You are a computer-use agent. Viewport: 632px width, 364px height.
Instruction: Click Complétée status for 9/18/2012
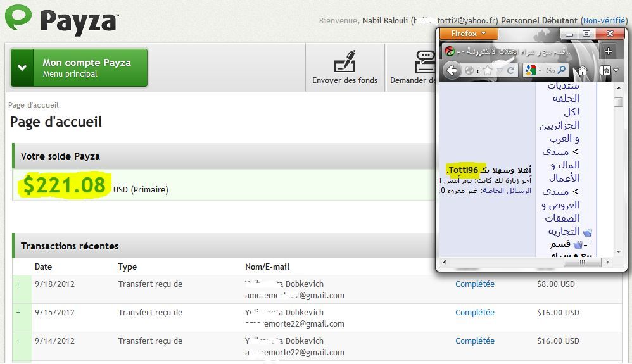click(x=475, y=284)
